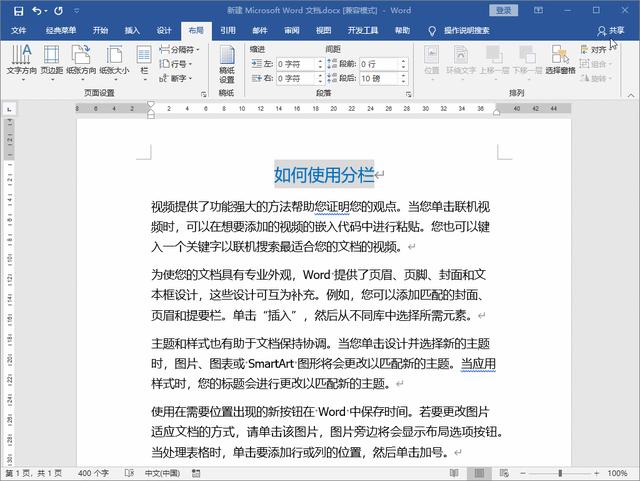Click the 段后 10 磅 spacing field

(x=378, y=78)
